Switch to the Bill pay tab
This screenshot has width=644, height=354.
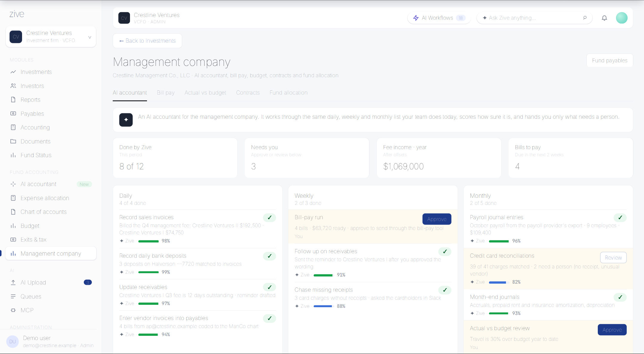[166, 93]
